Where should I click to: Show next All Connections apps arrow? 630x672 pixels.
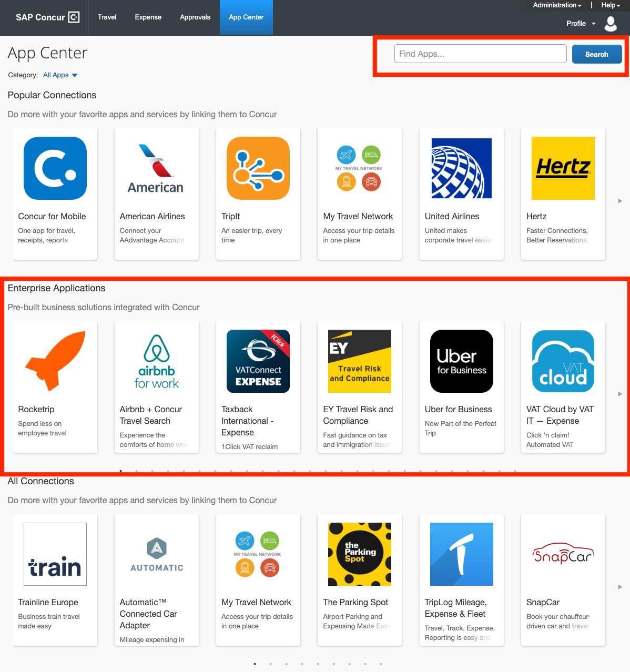pos(620,587)
